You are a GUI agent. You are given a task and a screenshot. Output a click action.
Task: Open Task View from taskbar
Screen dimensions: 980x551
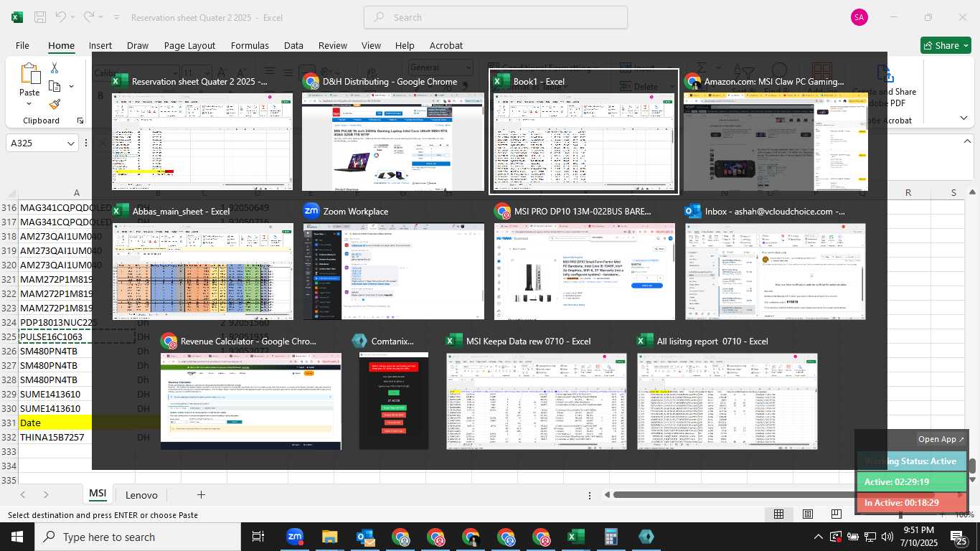(258, 537)
